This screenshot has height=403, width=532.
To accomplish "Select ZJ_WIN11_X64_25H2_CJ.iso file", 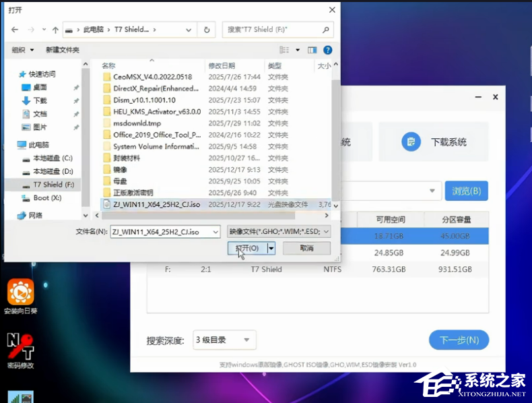I will (215, 204).
